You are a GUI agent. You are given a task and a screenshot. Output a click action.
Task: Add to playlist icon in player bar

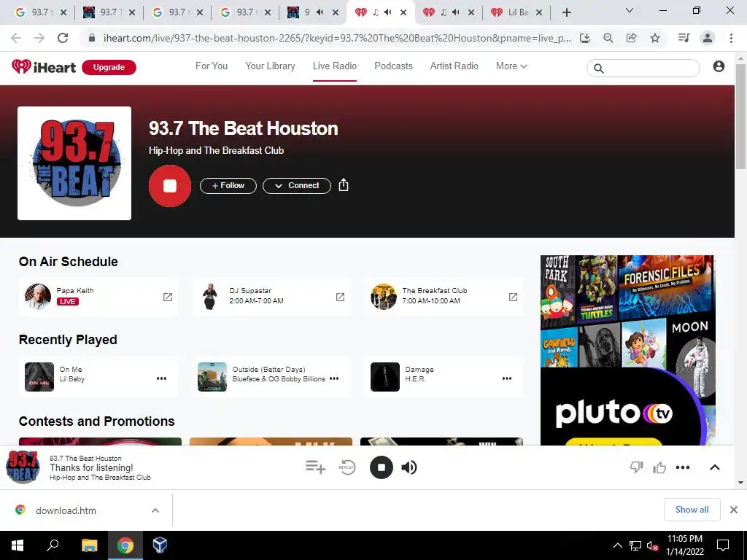click(x=315, y=467)
